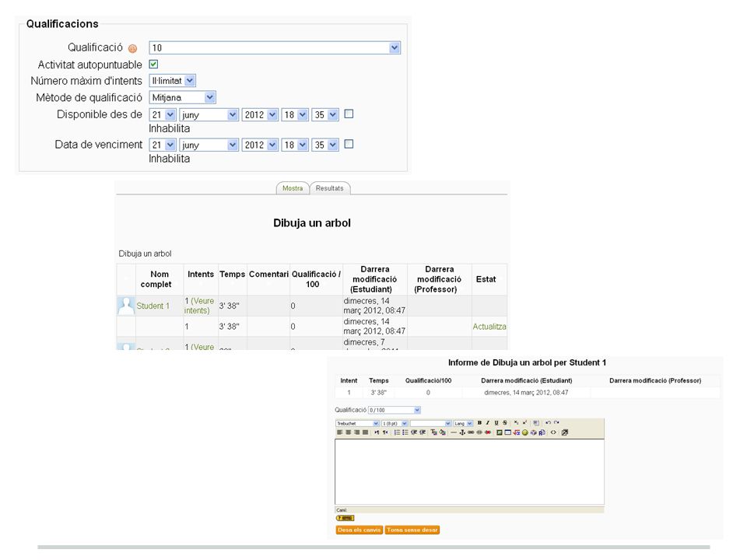747x560 pixels.
Task: Open the Lang dropdown in the editor
Action: pos(462,423)
